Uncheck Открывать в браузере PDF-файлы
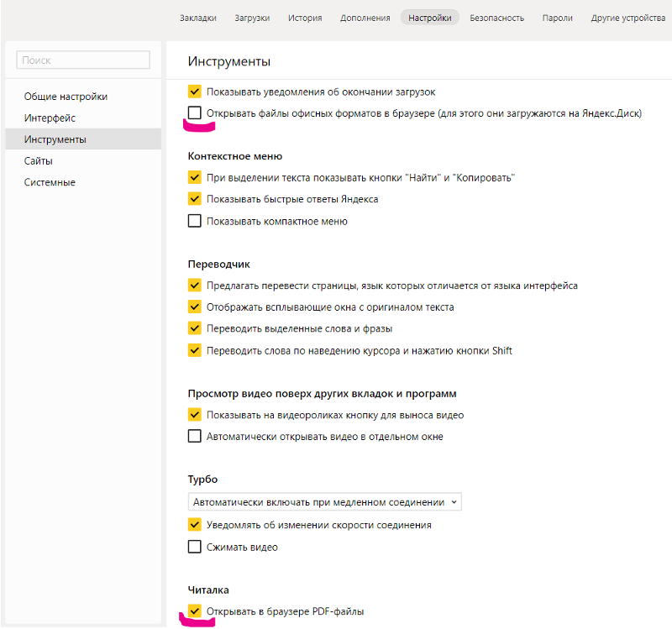This screenshot has width=672, height=629. point(195,611)
